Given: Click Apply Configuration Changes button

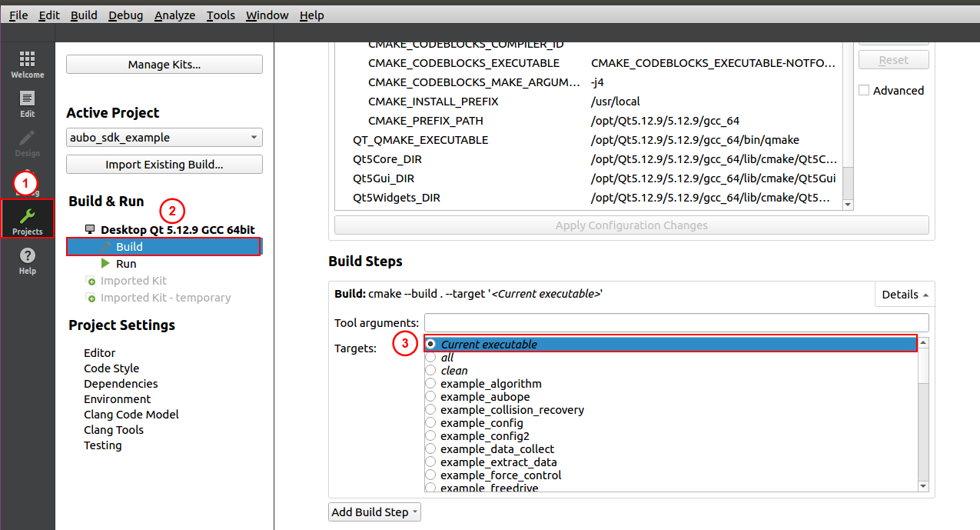Looking at the screenshot, I should point(632,225).
